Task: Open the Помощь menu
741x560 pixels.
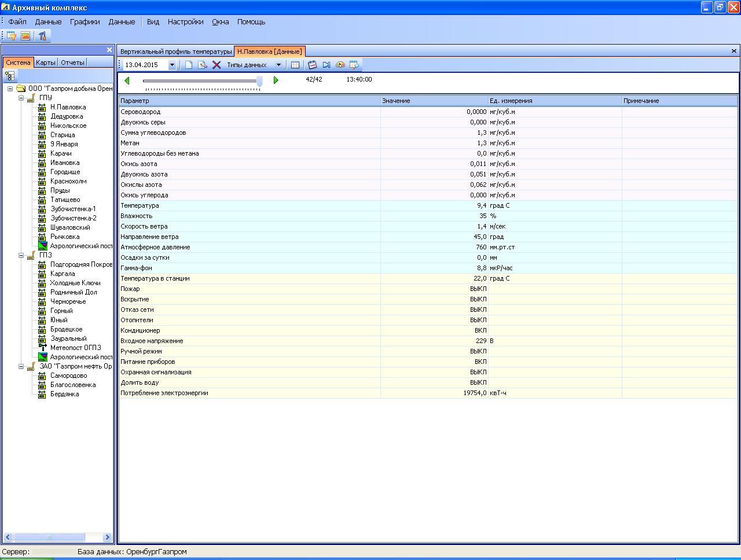Action: click(251, 21)
